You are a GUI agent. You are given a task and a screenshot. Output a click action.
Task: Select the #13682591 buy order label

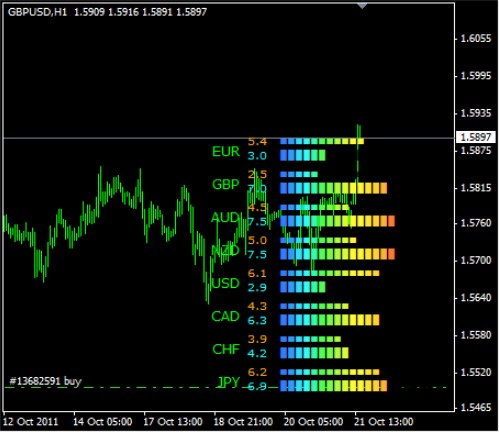tap(45, 381)
